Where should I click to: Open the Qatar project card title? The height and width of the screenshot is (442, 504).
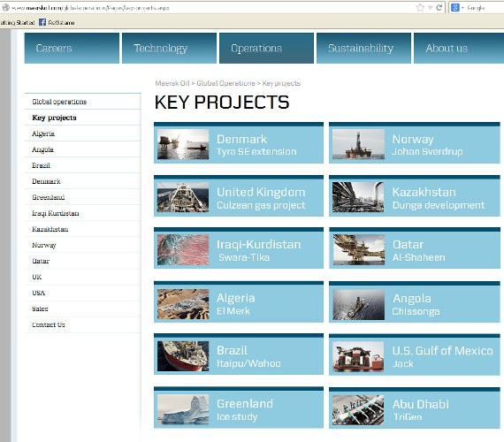[408, 245]
